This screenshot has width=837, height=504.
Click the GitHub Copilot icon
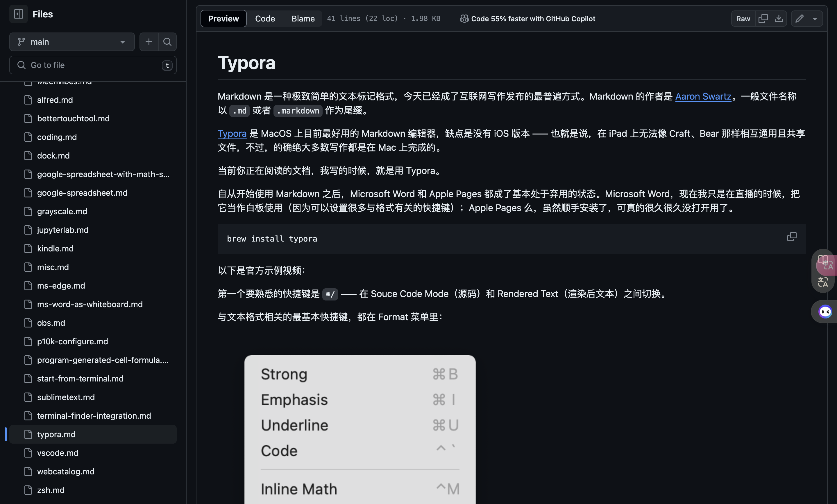[464, 19]
